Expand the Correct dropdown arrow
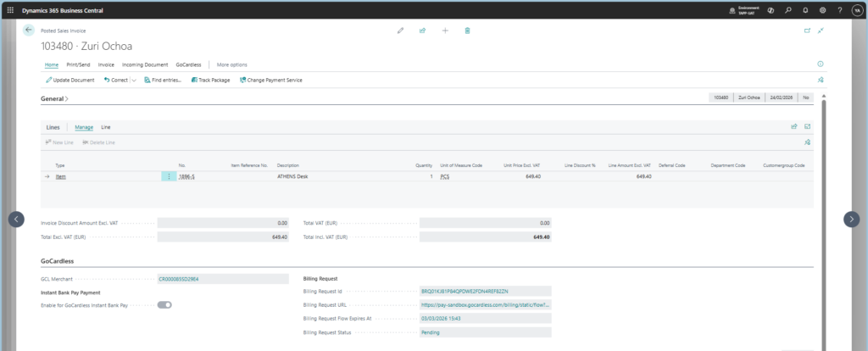The width and height of the screenshot is (868, 351). [x=133, y=80]
